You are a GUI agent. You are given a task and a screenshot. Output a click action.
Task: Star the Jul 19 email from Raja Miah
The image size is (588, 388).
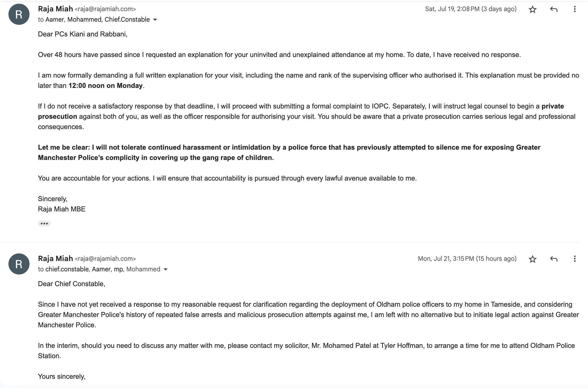(x=533, y=10)
